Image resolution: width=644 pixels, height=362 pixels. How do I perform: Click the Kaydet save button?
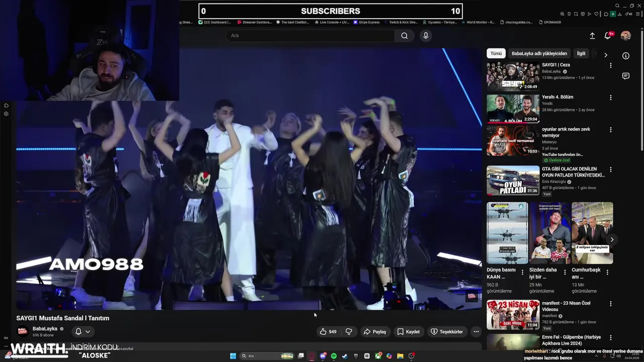pyautogui.click(x=409, y=332)
